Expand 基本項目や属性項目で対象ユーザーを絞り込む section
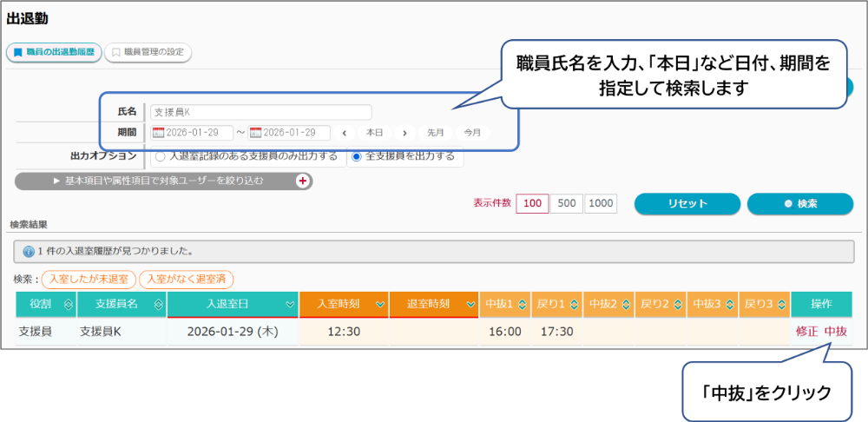 pyautogui.click(x=164, y=181)
